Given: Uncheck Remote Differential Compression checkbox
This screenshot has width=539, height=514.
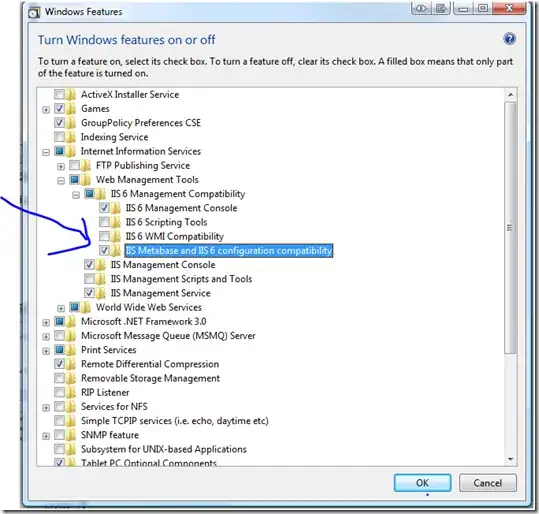Looking at the screenshot, I should [x=59, y=364].
